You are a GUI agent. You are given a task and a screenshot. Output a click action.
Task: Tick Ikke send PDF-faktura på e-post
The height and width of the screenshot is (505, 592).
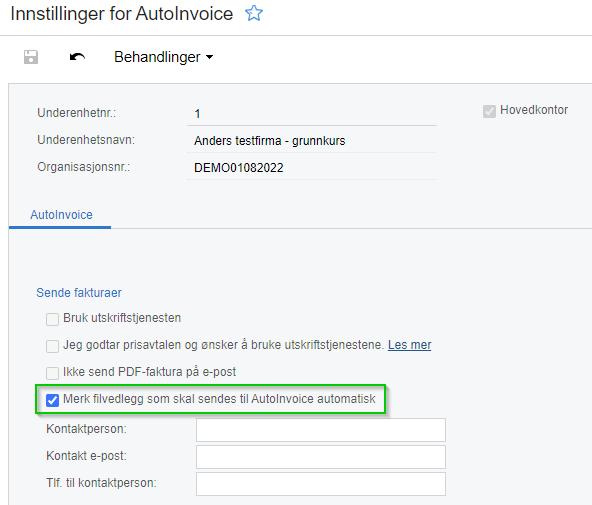(x=52, y=373)
